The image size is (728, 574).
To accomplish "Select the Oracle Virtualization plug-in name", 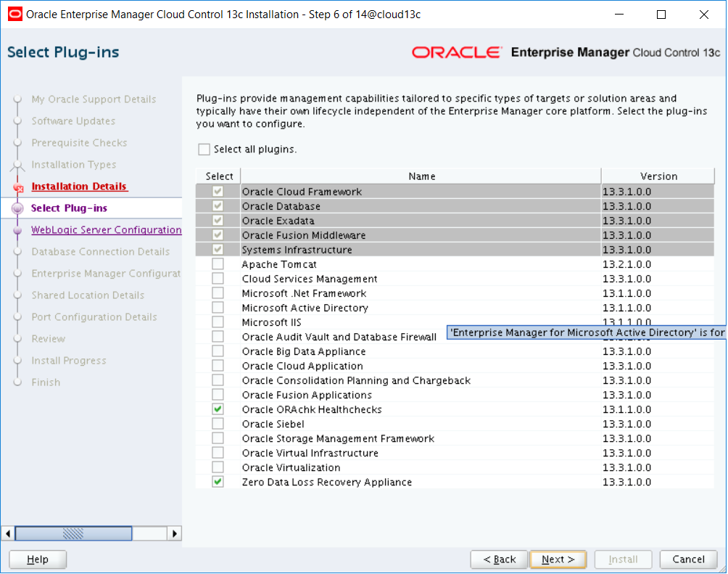I will (291, 467).
